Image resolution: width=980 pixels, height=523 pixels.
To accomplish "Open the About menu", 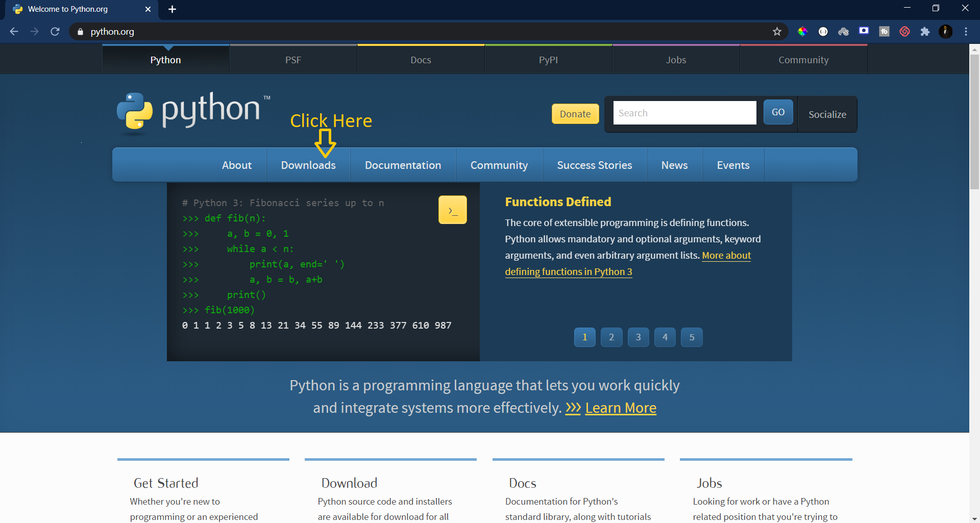I will (x=237, y=165).
